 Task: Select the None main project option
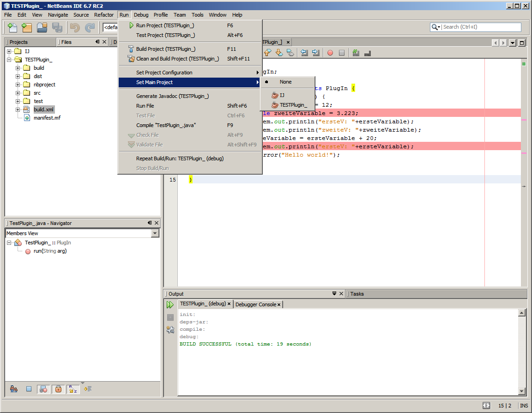285,82
